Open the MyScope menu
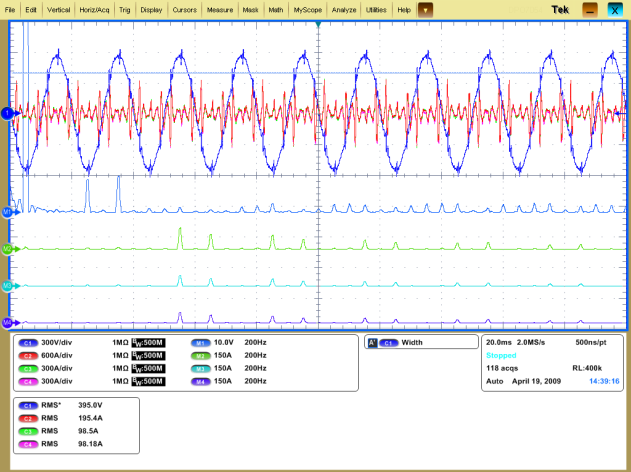 coord(308,10)
